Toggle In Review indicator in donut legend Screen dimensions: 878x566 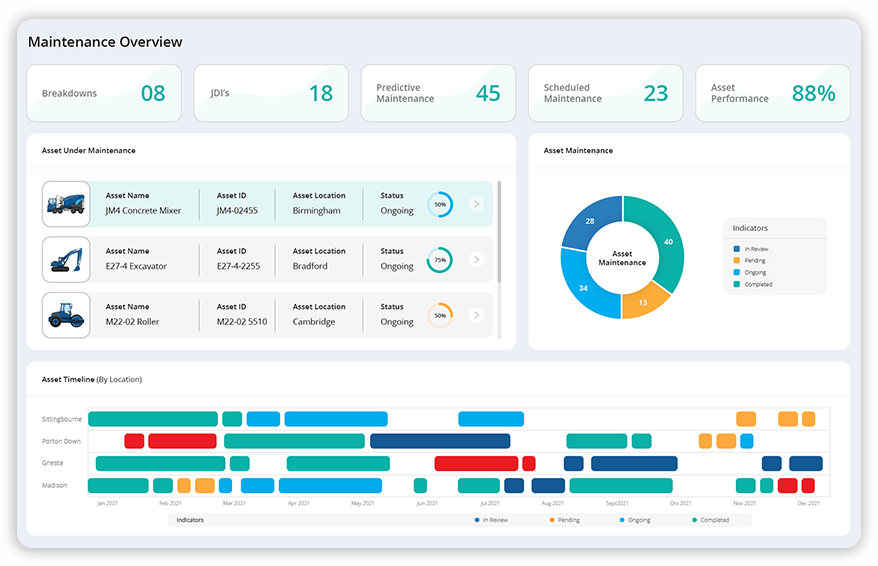pos(757,249)
